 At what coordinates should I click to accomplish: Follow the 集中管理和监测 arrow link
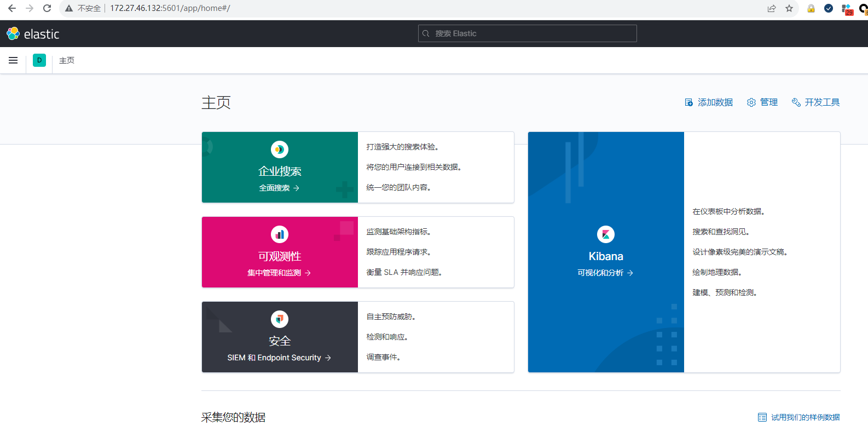pos(279,273)
